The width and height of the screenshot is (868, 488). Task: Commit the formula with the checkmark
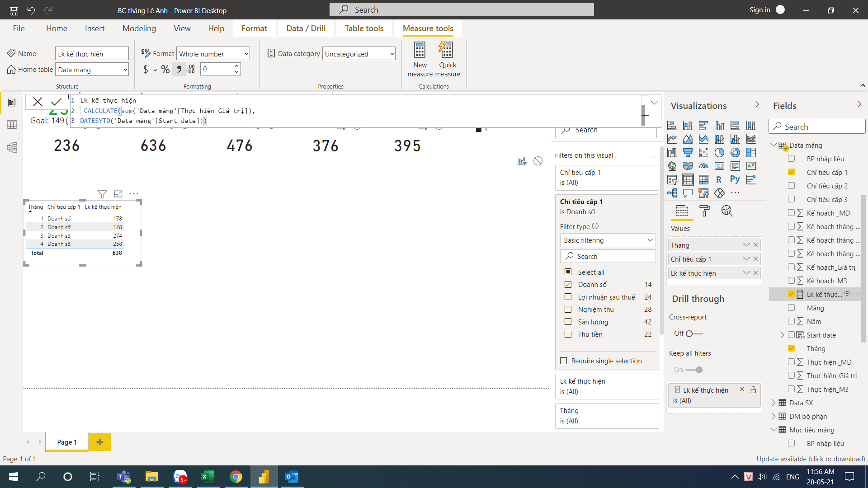[x=56, y=102]
